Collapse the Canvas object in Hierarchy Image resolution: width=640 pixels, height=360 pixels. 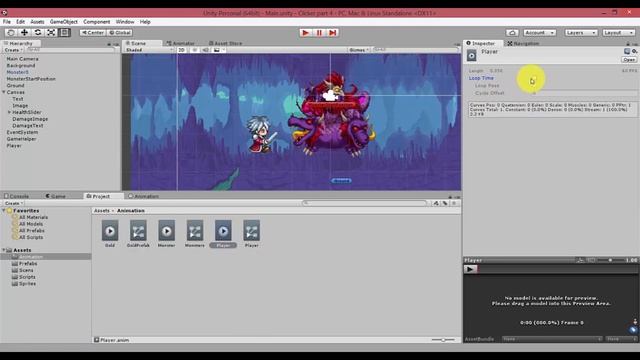(4, 92)
